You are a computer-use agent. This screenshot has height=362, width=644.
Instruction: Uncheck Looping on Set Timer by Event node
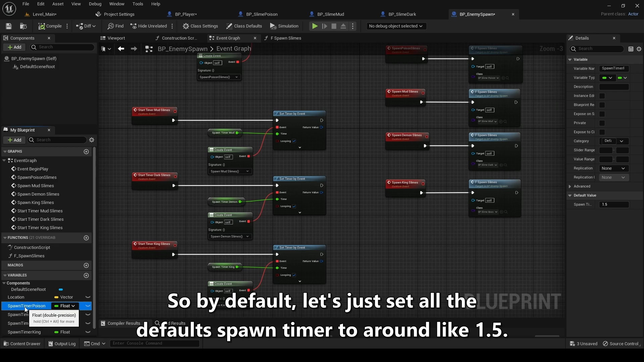coord(294,141)
